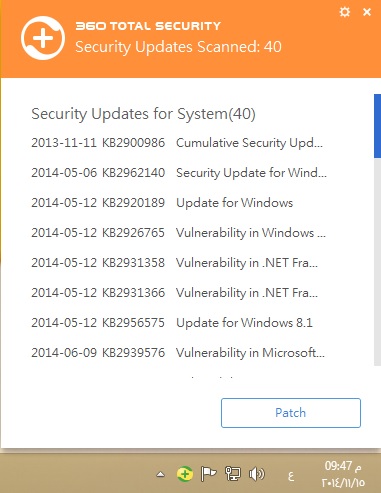
Task: Click the blue scrollbar thumb
Action: tap(377, 126)
